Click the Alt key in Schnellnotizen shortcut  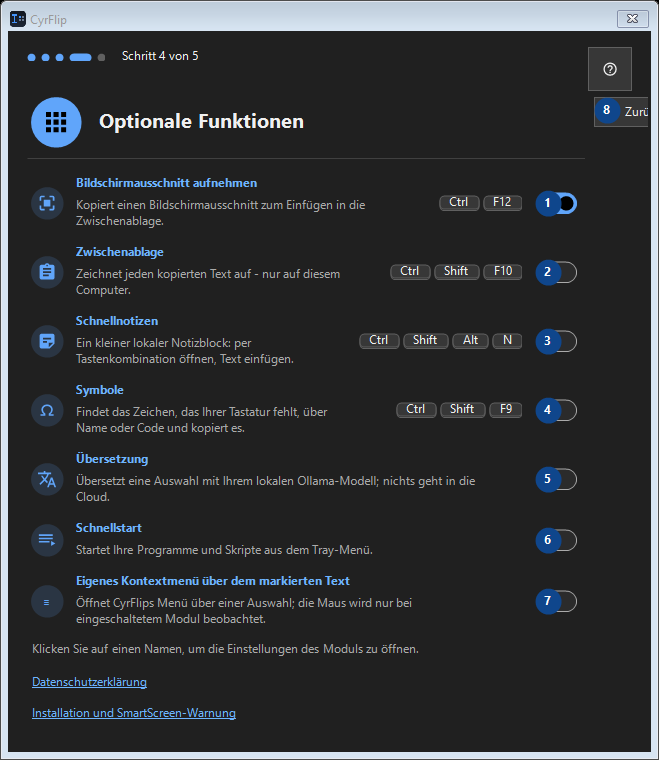pos(471,341)
